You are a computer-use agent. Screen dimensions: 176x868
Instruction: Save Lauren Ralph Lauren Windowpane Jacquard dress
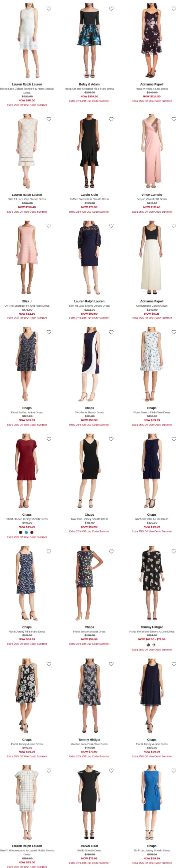pos(49,771)
